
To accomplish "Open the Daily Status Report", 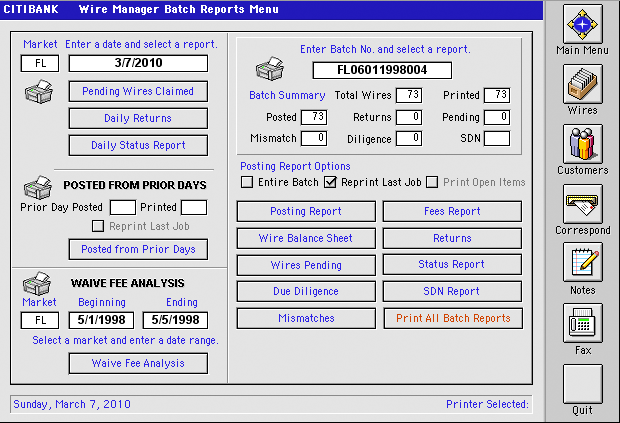I will 138,145.
